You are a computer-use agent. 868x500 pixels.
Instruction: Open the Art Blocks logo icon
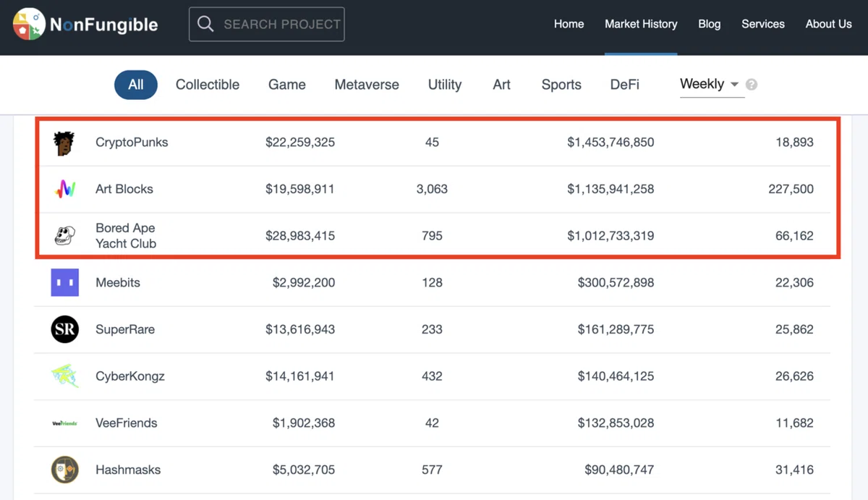[64, 189]
